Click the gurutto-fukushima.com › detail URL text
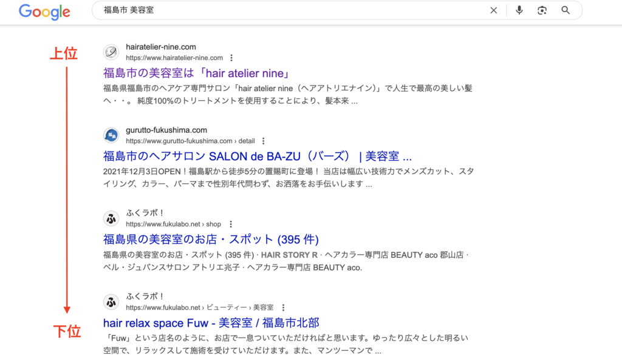 (190, 141)
